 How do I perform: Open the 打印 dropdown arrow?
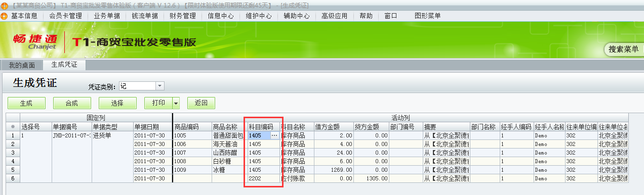176,103
